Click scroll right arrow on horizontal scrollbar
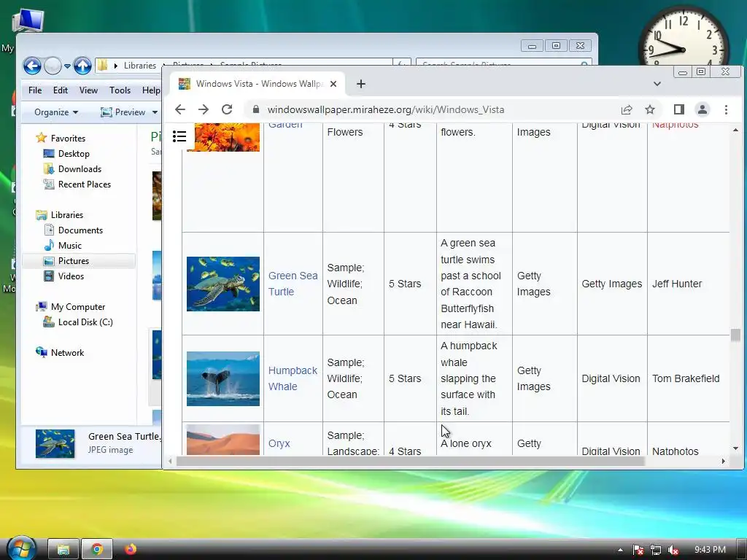 point(723,461)
